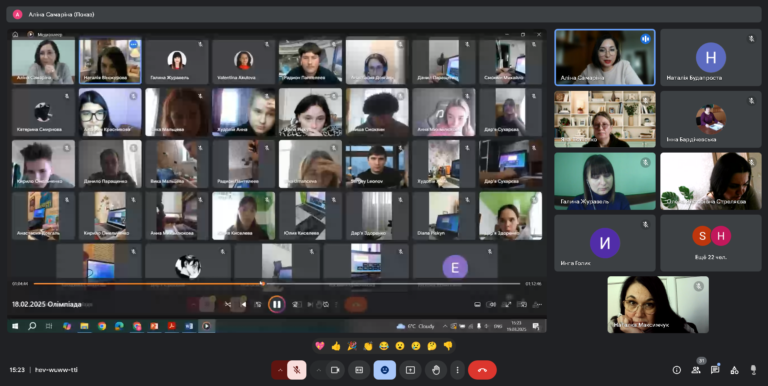This screenshot has width=768, height=386.
Task: Open audio settings arrow beside microphone
Action: [x=280, y=370]
